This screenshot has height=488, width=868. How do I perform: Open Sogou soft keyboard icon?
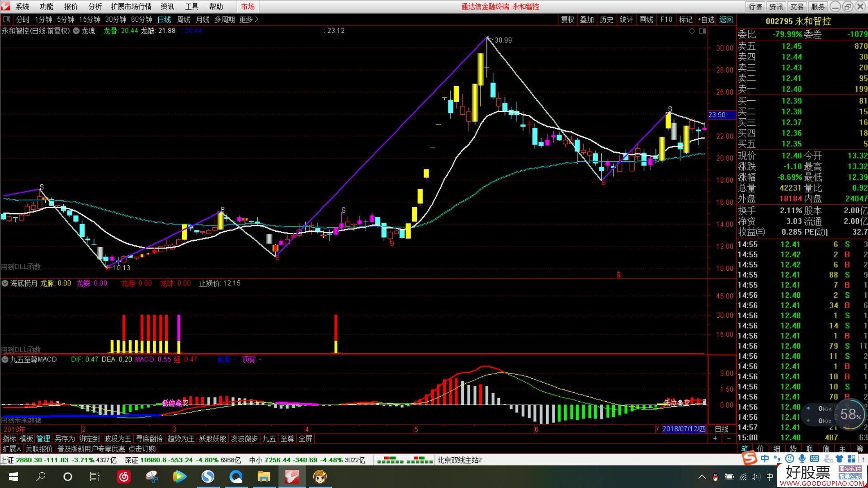click(814, 459)
